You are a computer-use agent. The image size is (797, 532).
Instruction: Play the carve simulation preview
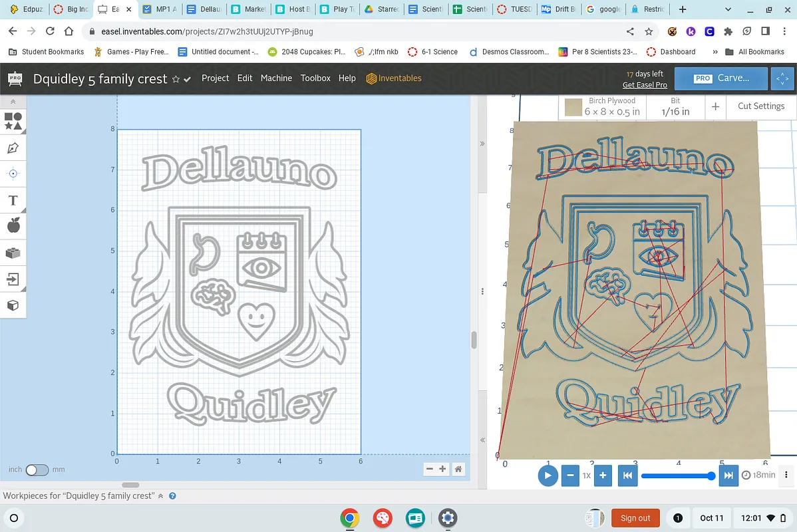coord(548,475)
